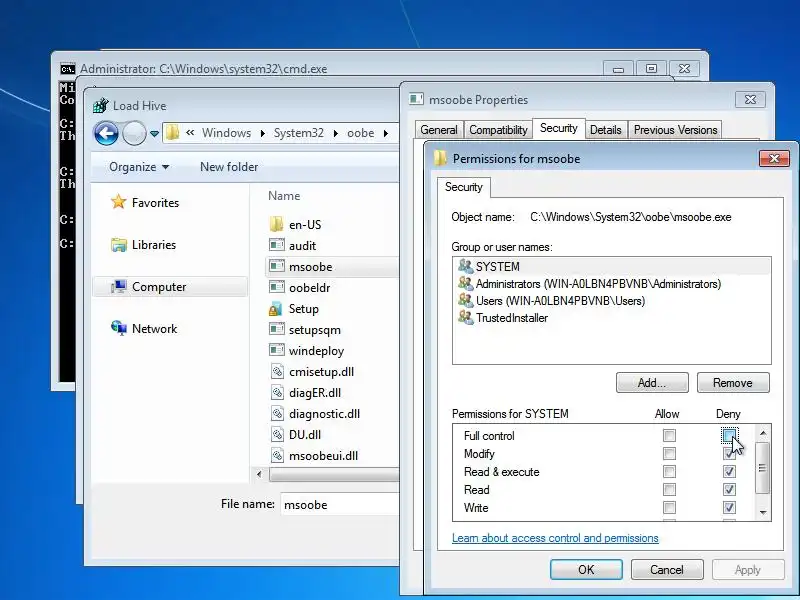Click the file list horizontal scrollbar
Screen dimensions: 800x600
[x=334, y=474]
